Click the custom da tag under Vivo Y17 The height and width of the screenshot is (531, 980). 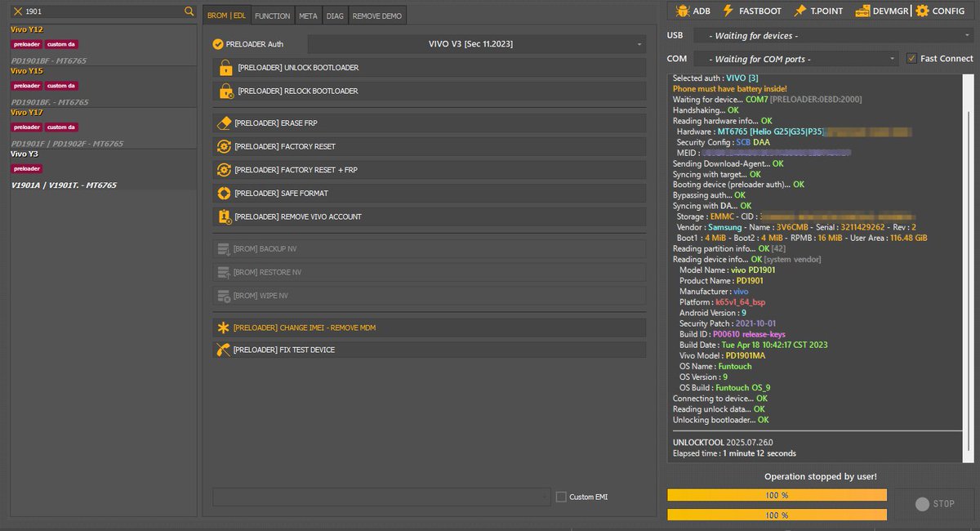point(61,127)
